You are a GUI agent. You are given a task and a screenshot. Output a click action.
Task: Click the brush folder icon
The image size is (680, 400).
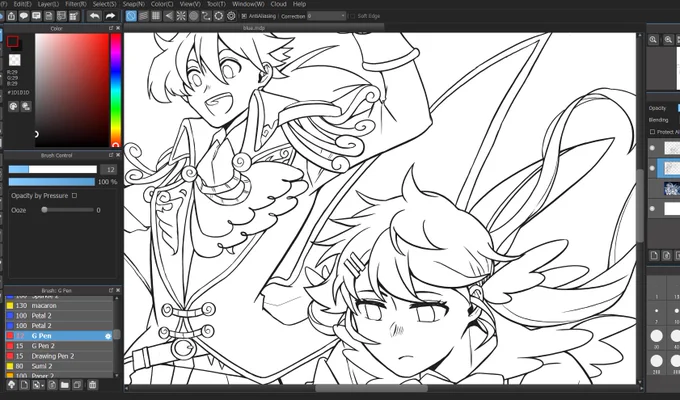coord(65,385)
